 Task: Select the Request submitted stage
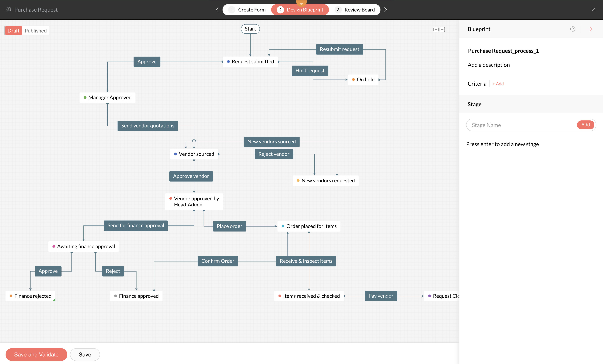click(x=253, y=62)
